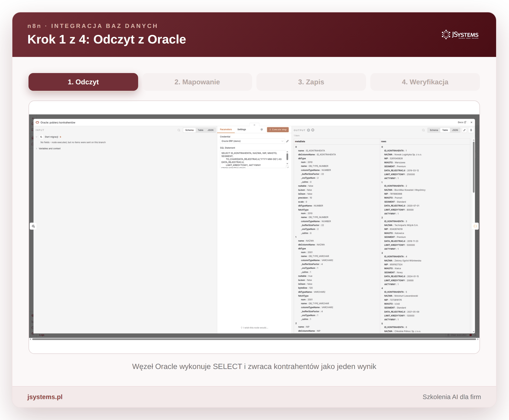Expand Variables and context
This screenshot has width=509, height=420.
tap(37, 149)
